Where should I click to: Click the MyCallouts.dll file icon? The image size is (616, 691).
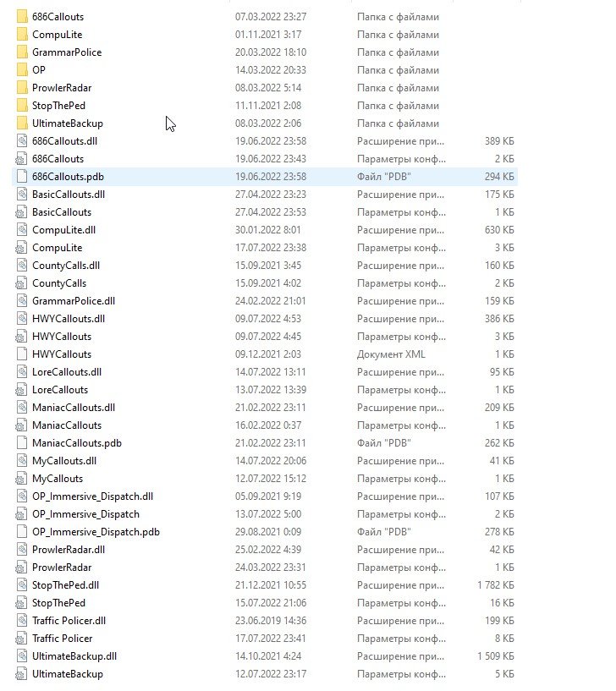pos(22,460)
